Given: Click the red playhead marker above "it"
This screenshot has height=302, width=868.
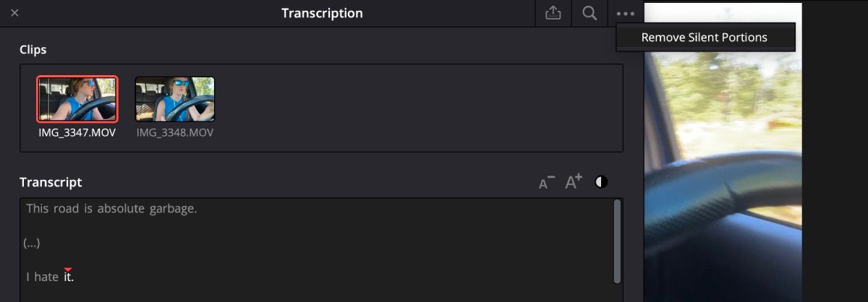Looking at the screenshot, I should 68,269.
